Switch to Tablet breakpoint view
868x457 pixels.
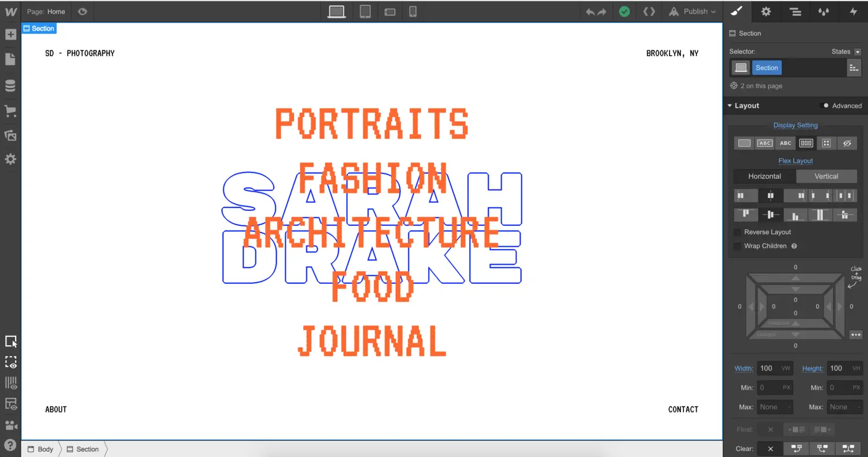pos(365,12)
